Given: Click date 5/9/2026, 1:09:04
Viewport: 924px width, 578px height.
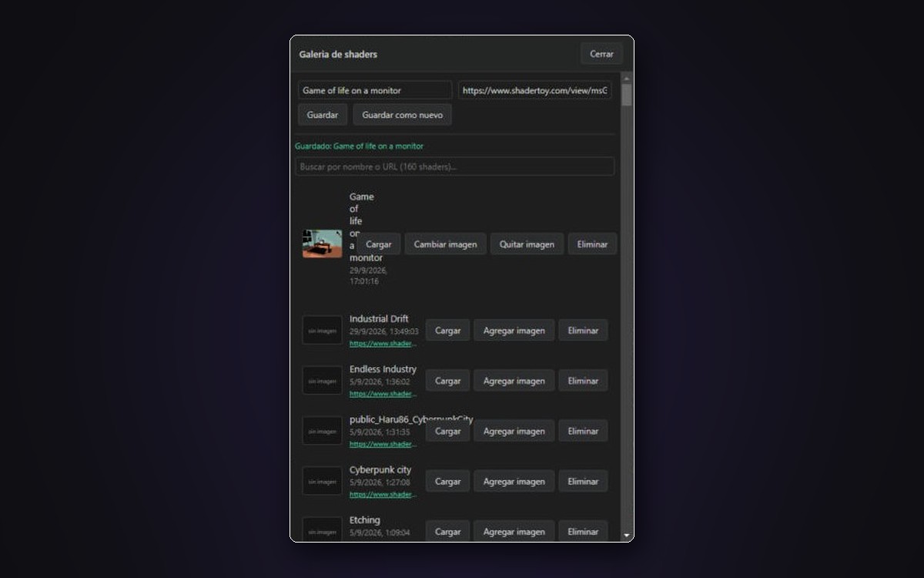Looking at the screenshot, I should 380,533.
